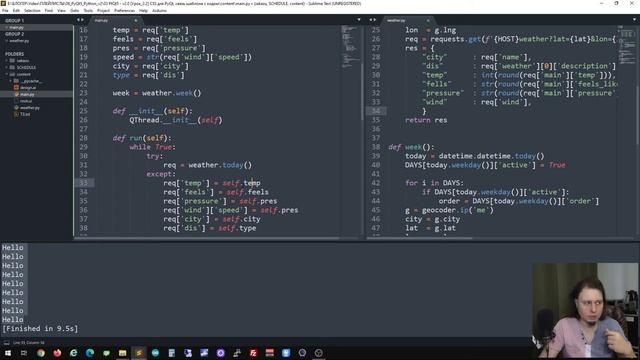Open Task View on taskbar
Screen dimensions: 640x360
(24, 353)
